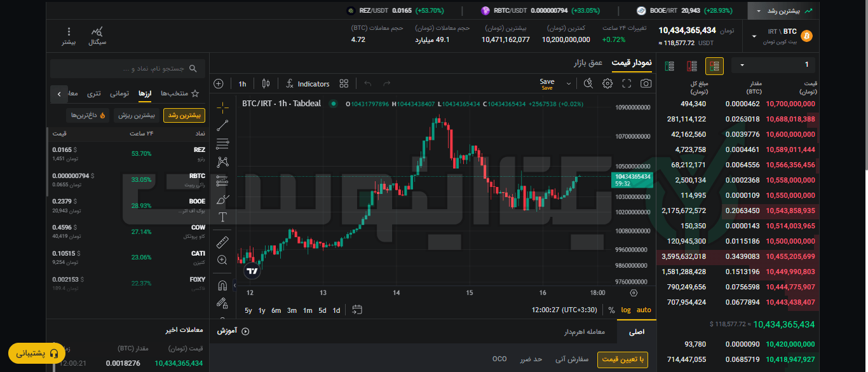Open the سیگنال (signal) panel
Viewport: 868px width, 372px height.
[97, 35]
